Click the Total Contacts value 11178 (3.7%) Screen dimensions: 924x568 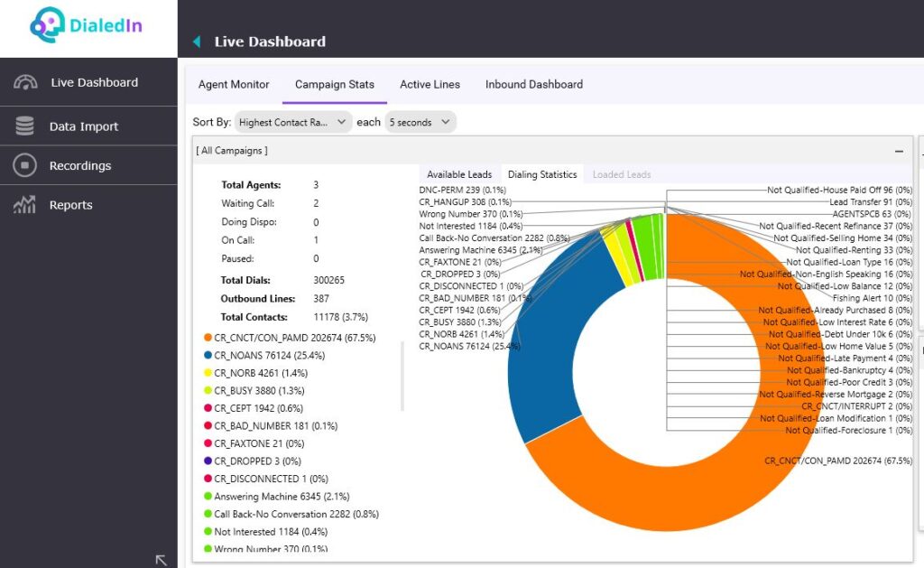click(x=340, y=317)
